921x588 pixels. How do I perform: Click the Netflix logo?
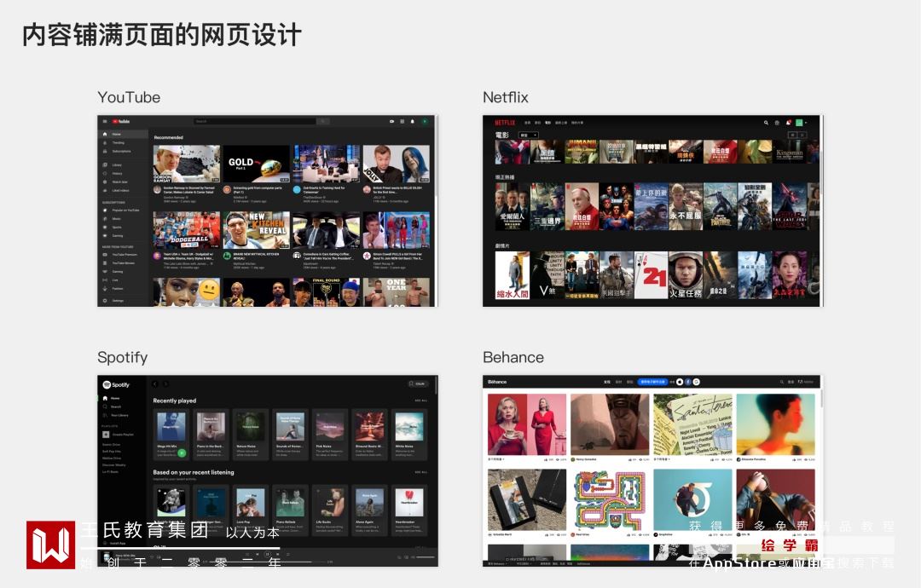(505, 123)
